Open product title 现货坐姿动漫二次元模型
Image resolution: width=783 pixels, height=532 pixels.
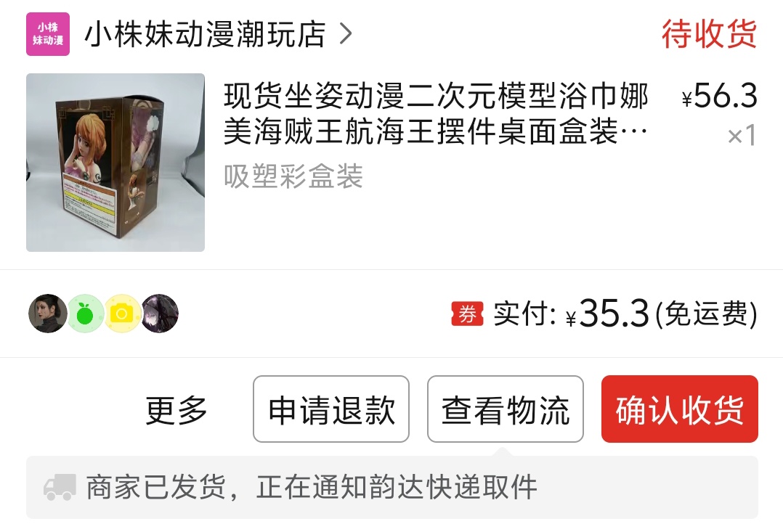point(436,113)
